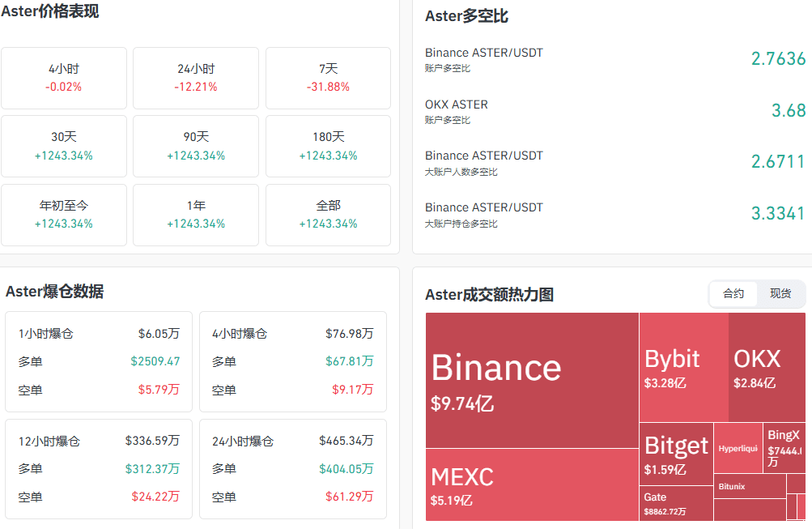The height and width of the screenshot is (529, 812).
Task: Choose the 全部 price performance card
Action: tap(328, 215)
